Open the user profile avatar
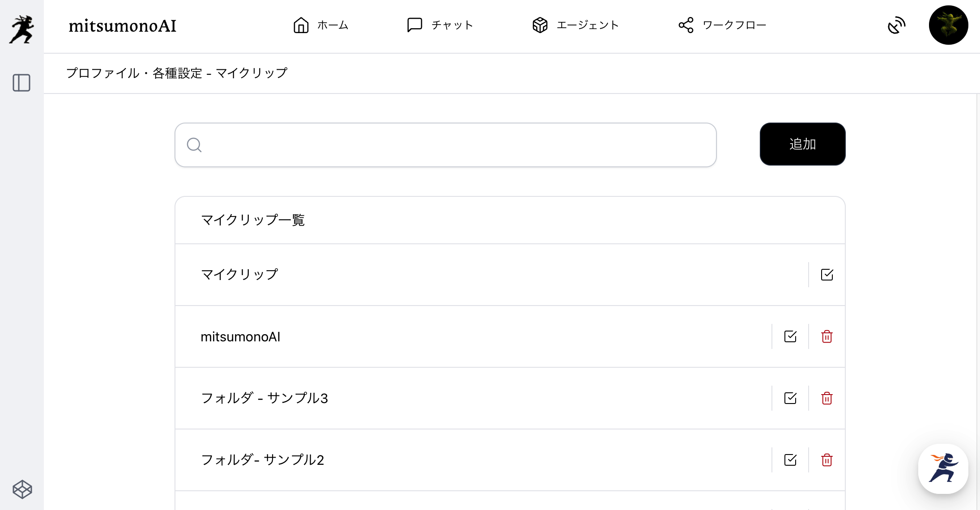Viewport: 980px width, 510px height. point(948,25)
